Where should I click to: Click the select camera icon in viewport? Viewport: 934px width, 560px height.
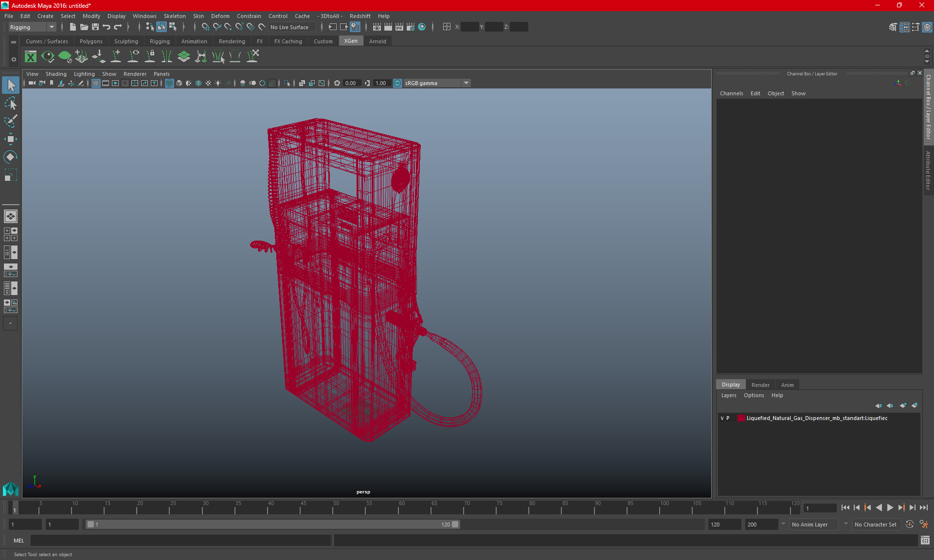[x=32, y=83]
